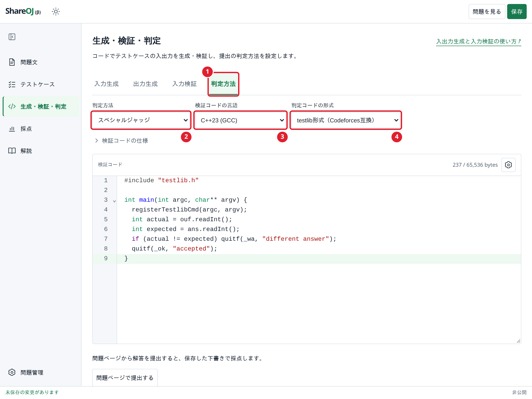Viewport: 532px width, 399px height.
Task: Open 問題文 in the sidebar
Action: point(41,62)
